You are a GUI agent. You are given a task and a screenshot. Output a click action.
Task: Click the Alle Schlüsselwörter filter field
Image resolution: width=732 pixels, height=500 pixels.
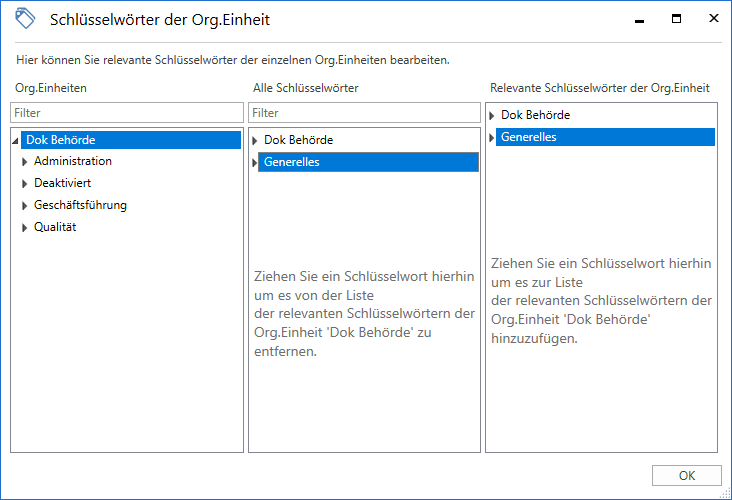[x=364, y=113]
